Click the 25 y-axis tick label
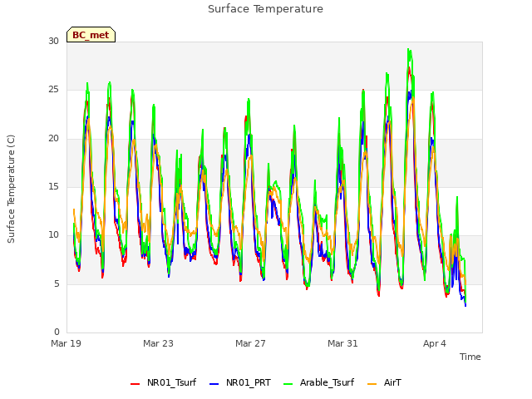532x399 pixels. (x=53, y=90)
